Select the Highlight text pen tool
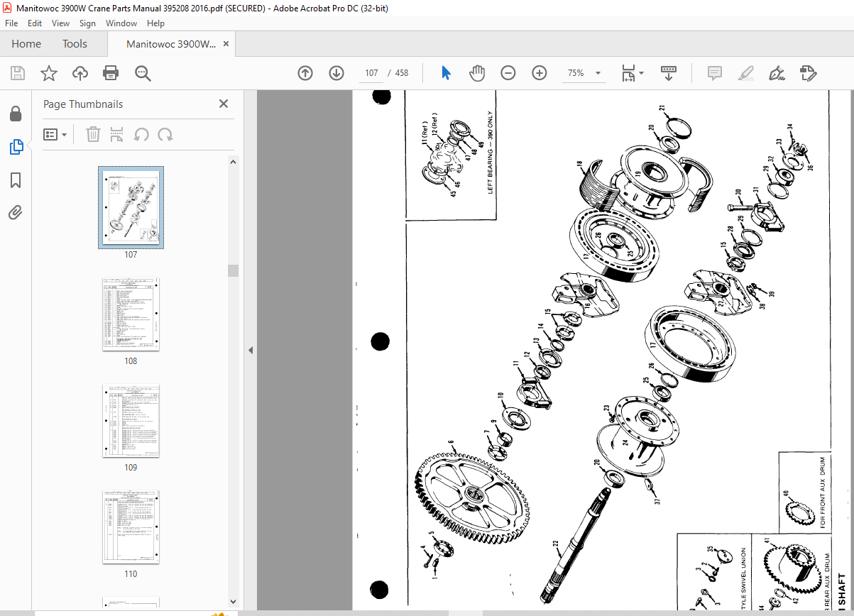 [745, 73]
